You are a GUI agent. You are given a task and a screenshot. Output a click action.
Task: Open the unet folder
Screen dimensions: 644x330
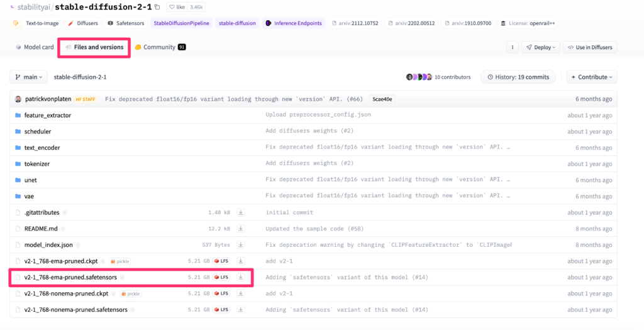(x=30, y=180)
